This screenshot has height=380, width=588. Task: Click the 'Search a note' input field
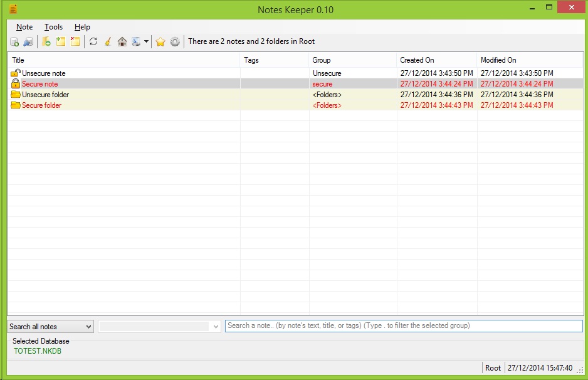tap(403, 326)
